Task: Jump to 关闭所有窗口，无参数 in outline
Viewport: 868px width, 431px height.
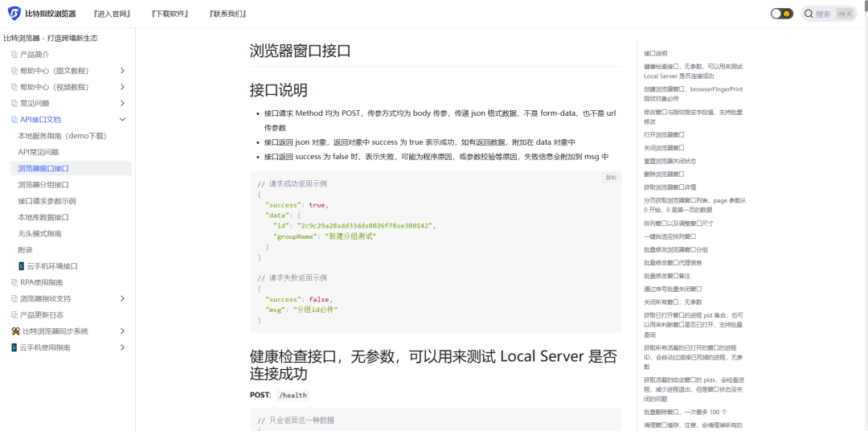Action: point(674,302)
